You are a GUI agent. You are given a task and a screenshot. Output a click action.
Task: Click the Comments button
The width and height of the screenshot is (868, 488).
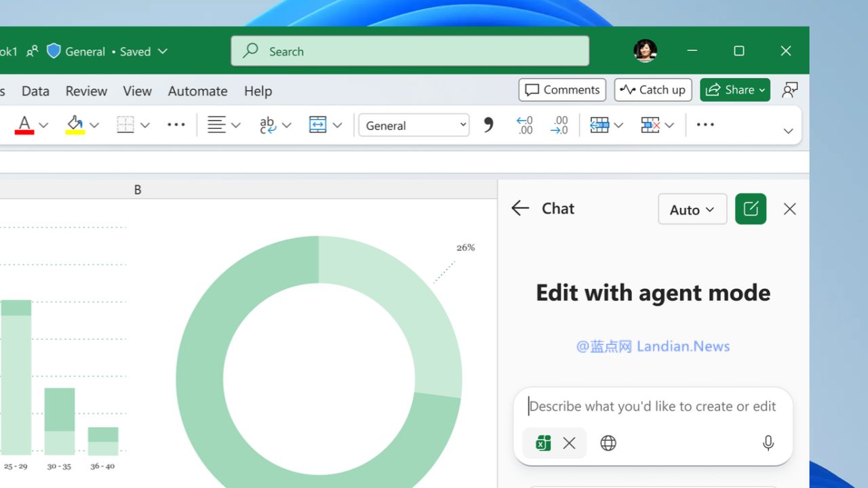tap(562, 89)
